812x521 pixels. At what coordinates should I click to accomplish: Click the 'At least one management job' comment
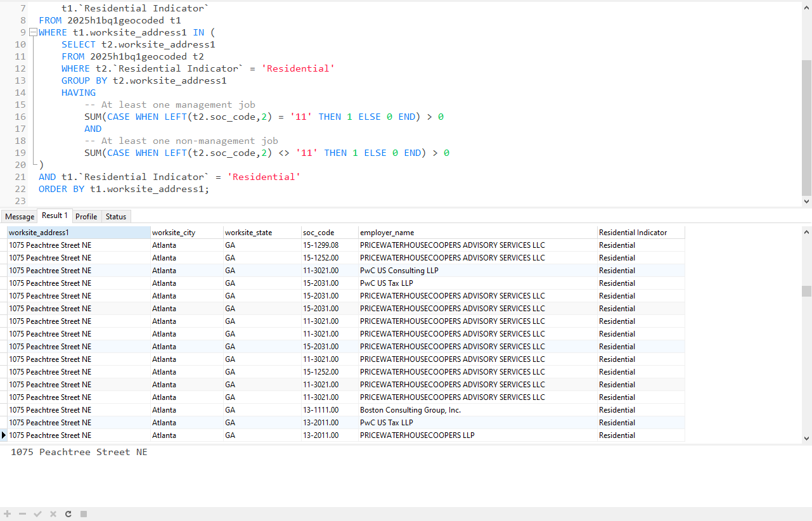tap(170, 105)
